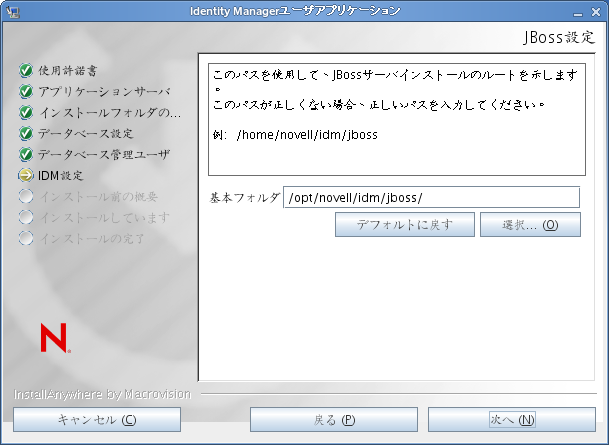Select the データベース設定 step label
609x445 pixels.
coord(85,134)
